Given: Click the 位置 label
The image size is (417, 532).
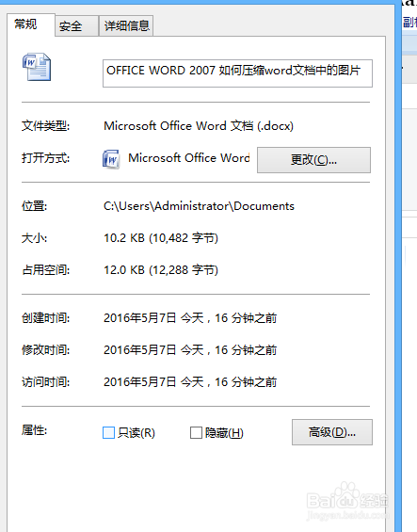Looking at the screenshot, I should coord(34,206).
